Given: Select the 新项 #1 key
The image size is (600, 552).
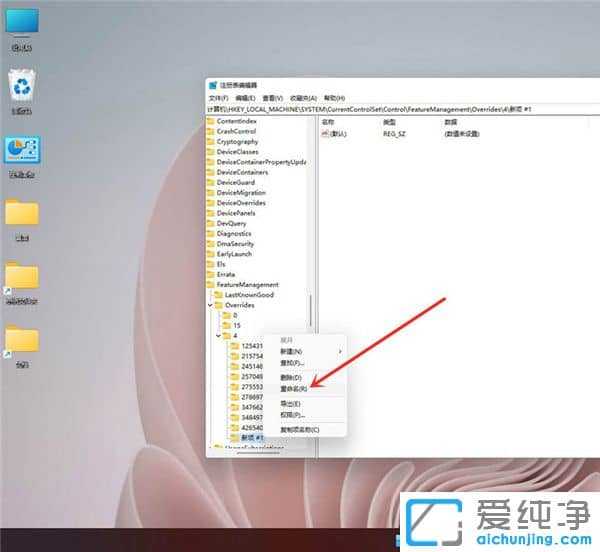Looking at the screenshot, I should [252, 438].
